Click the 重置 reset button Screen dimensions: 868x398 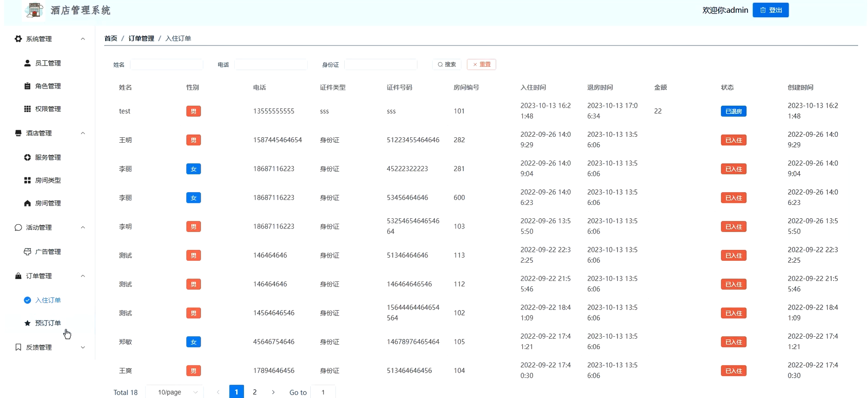pos(482,64)
